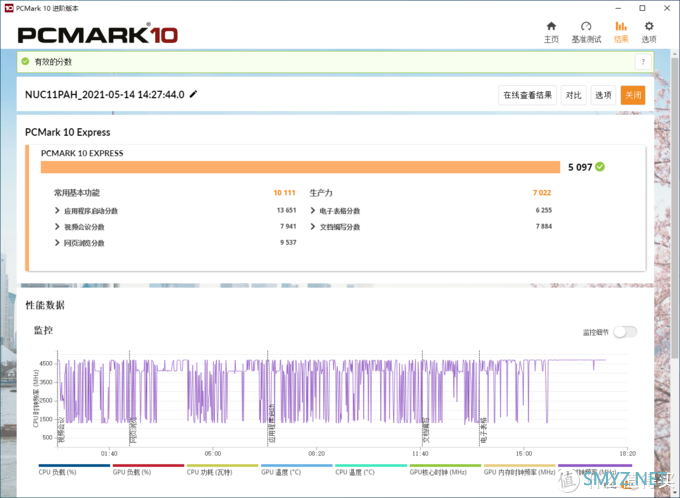
Task: Click 对比 compare button
Action: [573, 95]
